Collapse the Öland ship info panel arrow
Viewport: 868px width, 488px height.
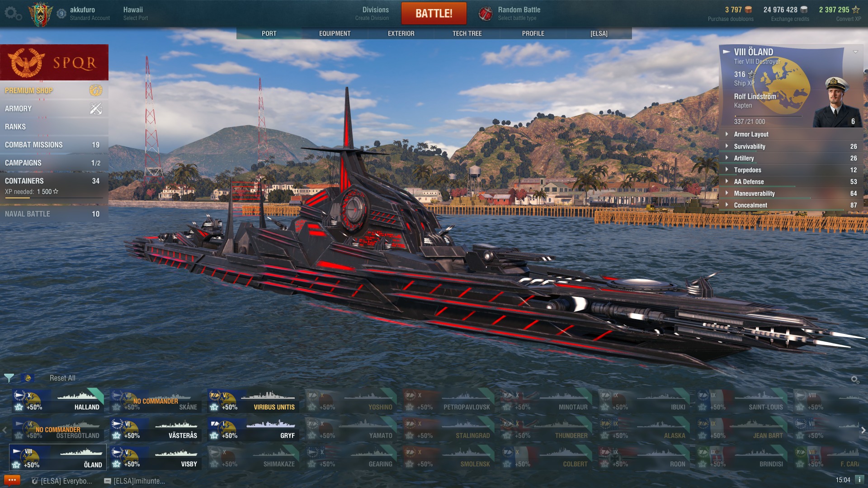coord(855,52)
